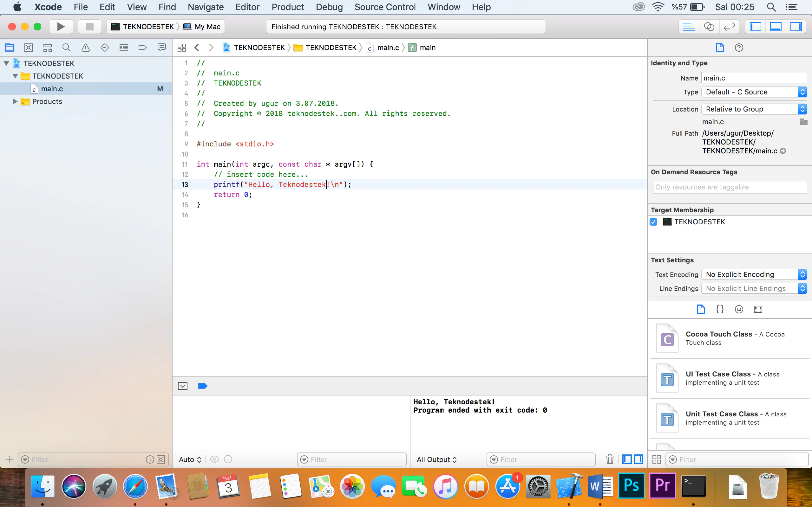812x507 pixels.
Task: Toggle breakpoints activation in debug bar
Action: (x=203, y=386)
